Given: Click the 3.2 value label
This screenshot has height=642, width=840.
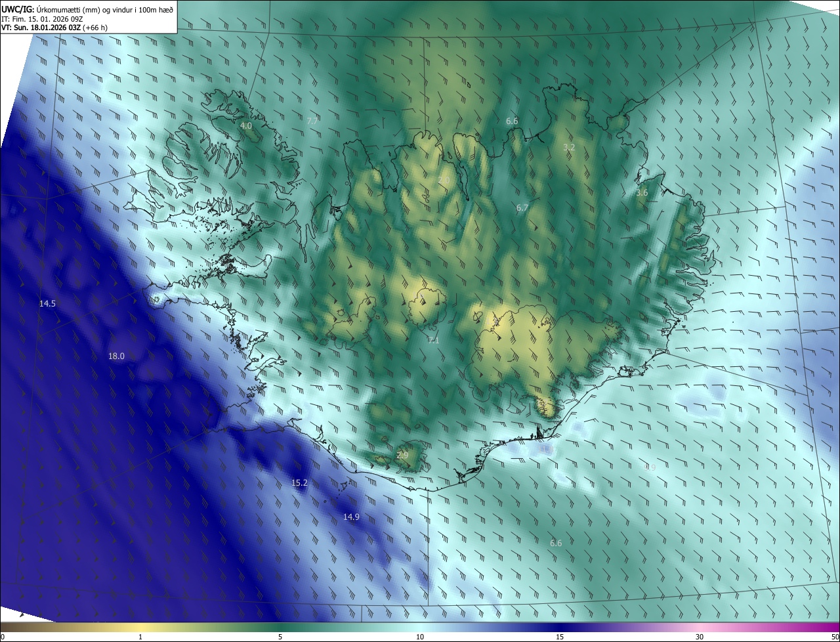Looking at the screenshot, I should pos(569,148).
